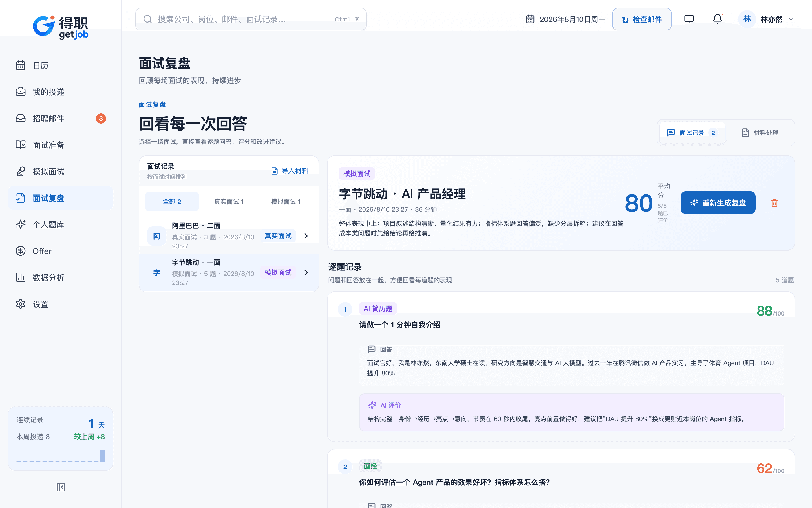The image size is (812, 508).
Task: Expand the 林亦然 account dropdown chevron
Action: click(x=791, y=19)
